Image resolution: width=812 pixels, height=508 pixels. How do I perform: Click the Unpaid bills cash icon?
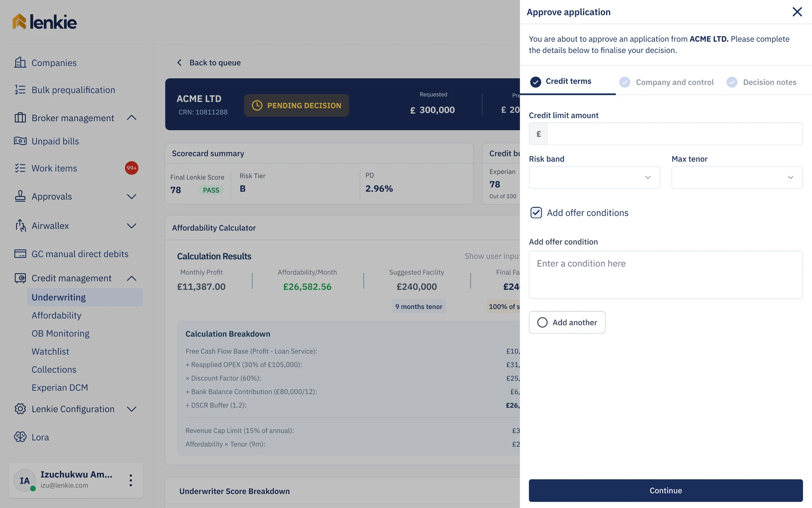[x=20, y=141]
